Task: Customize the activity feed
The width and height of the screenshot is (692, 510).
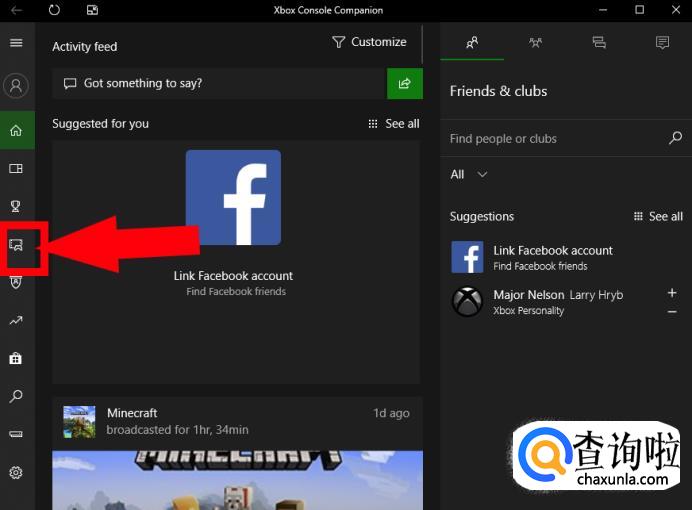Action: pos(369,42)
